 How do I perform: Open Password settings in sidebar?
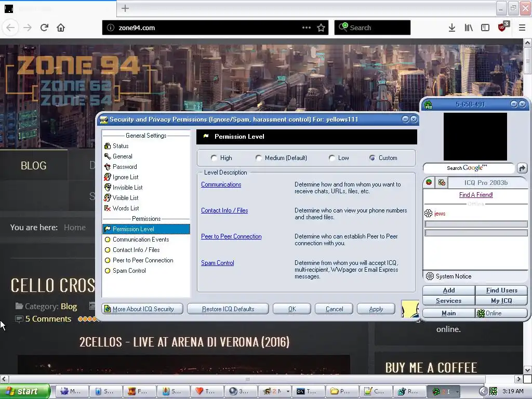(x=125, y=167)
